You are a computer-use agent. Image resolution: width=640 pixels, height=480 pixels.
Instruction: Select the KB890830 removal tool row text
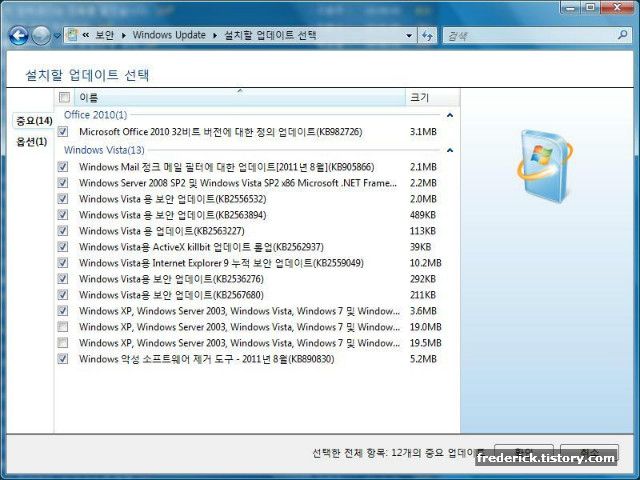(x=207, y=359)
